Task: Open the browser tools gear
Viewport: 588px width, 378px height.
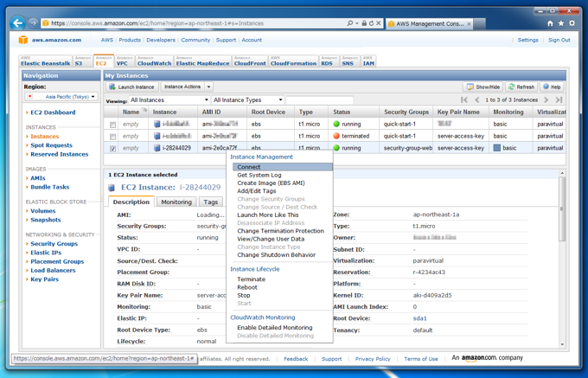Action: pos(572,23)
